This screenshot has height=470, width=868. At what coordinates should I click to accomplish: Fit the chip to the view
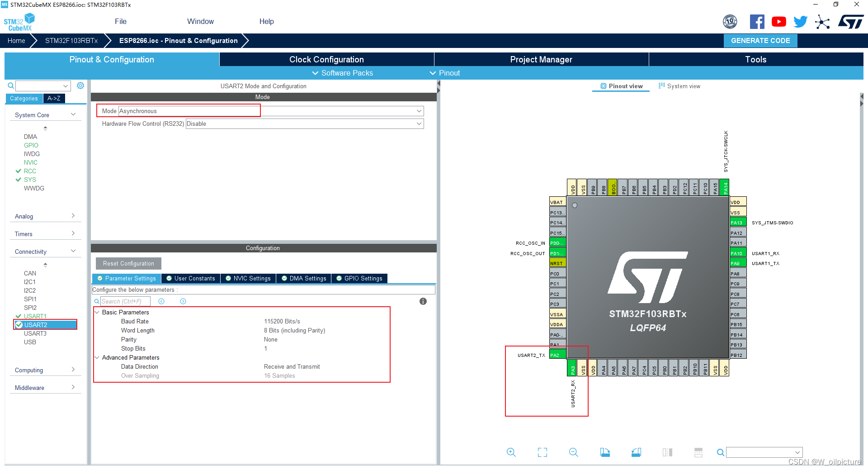point(542,452)
